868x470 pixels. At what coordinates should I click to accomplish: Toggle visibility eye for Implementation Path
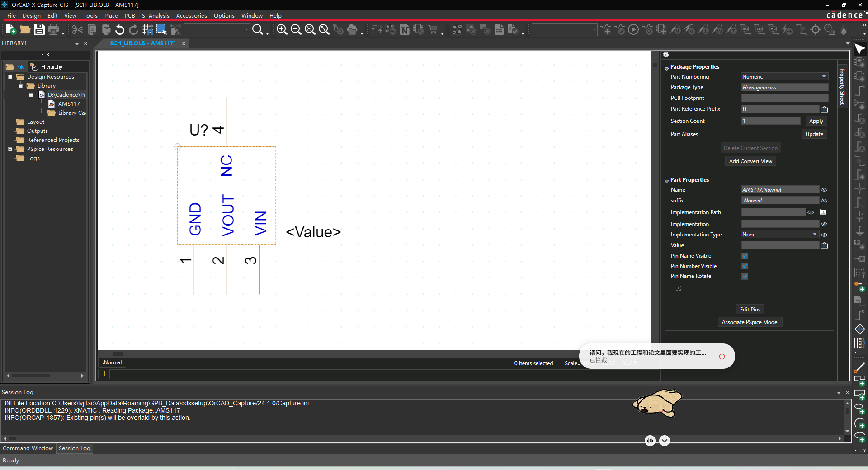pos(811,212)
